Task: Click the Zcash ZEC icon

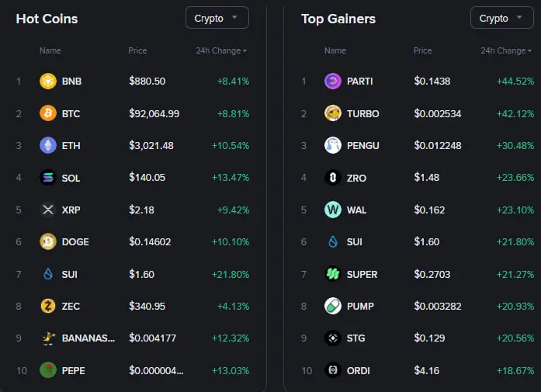Action: (48, 306)
